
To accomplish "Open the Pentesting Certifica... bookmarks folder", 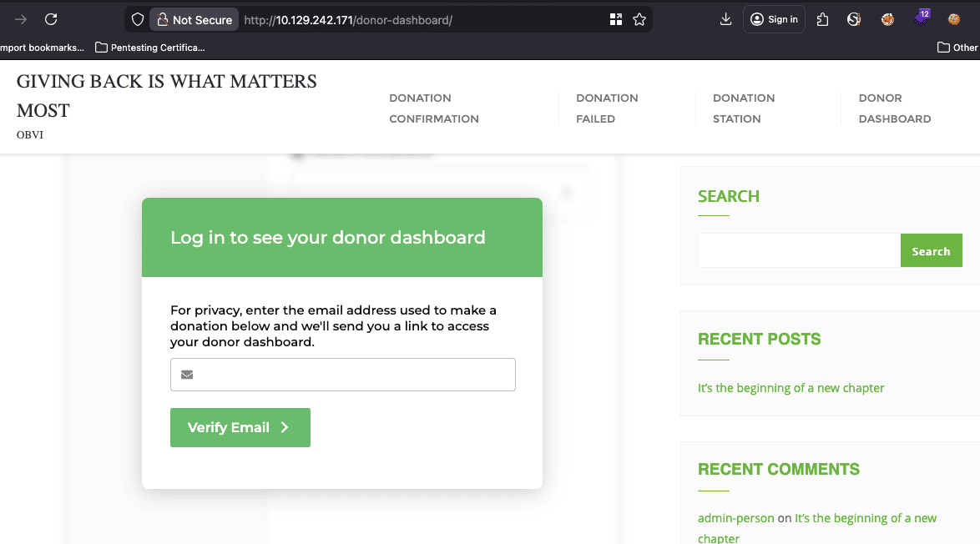I will [x=150, y=48].
